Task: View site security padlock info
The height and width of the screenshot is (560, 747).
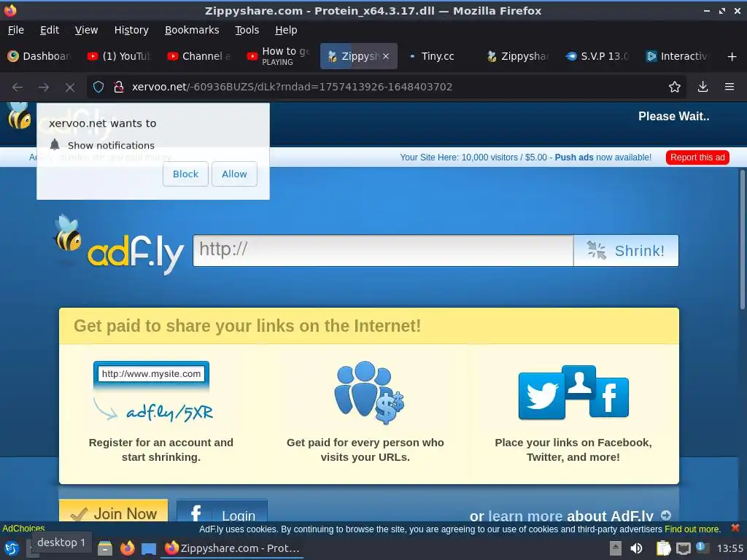Action: tap(119, 87)
